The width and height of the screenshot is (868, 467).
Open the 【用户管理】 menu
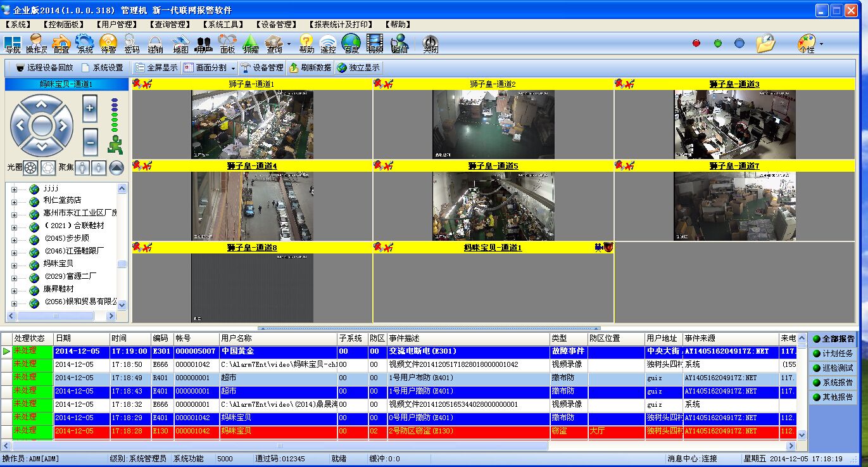(117, 25)
